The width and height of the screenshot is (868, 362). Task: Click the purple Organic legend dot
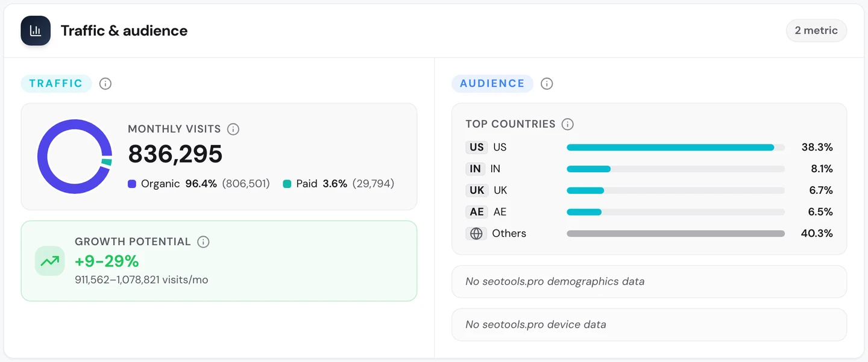[132, 184]
